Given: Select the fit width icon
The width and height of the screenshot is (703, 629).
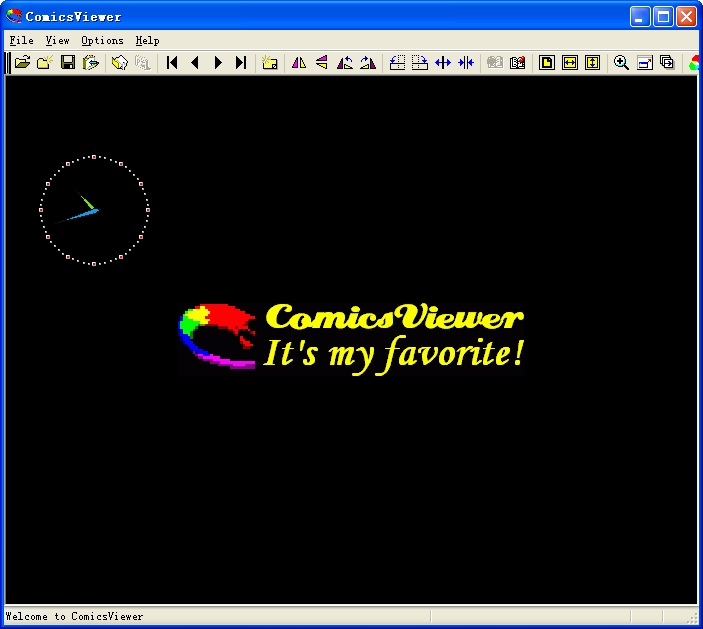Looking at the screenshot, I should [570, 62].
